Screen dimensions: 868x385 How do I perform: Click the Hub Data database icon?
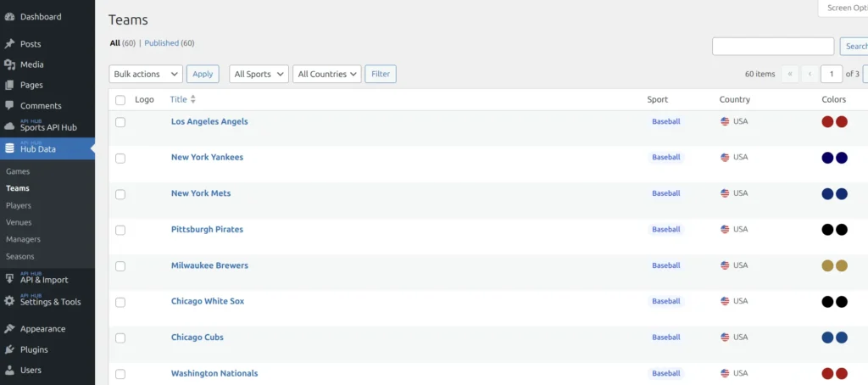click(x=9, y=148)
